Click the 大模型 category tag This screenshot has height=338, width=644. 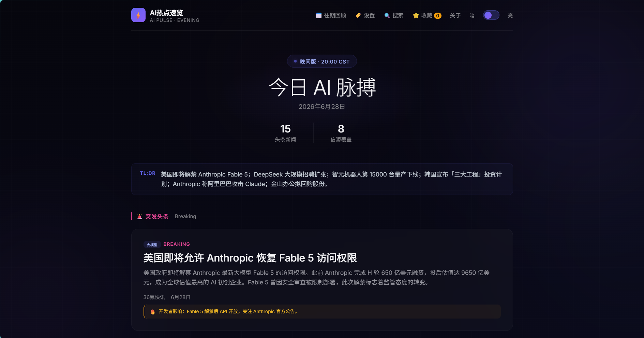click(x=152, y=245)
